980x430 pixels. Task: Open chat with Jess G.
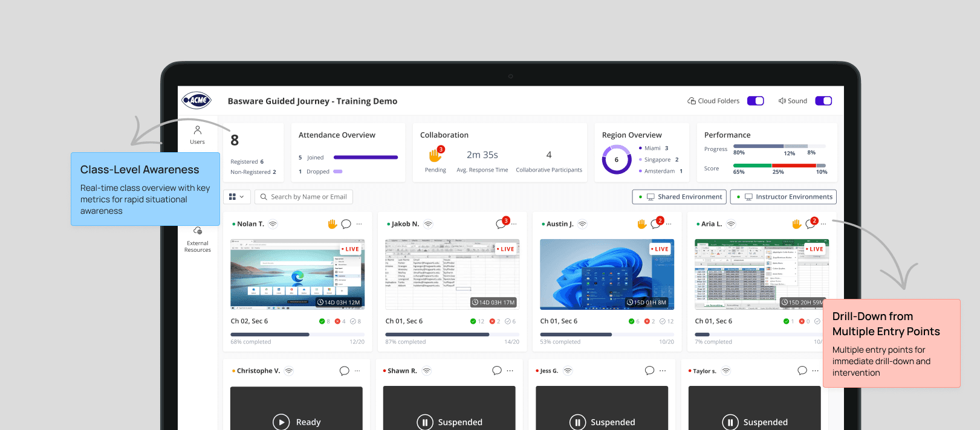click(649, 371)
